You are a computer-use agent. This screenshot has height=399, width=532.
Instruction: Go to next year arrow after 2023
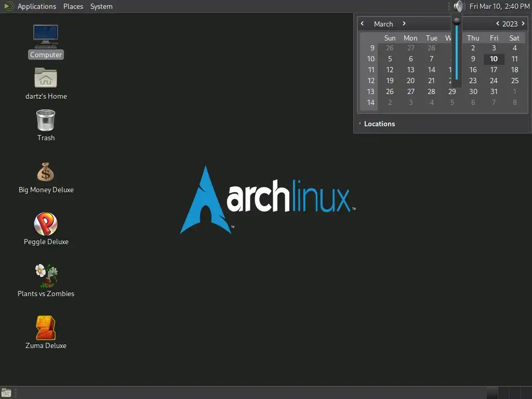point(523,23)
